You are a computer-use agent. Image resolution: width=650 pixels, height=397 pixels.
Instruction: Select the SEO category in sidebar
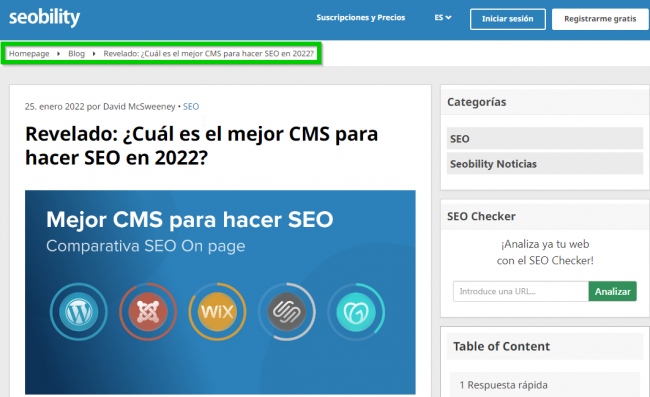545,138
